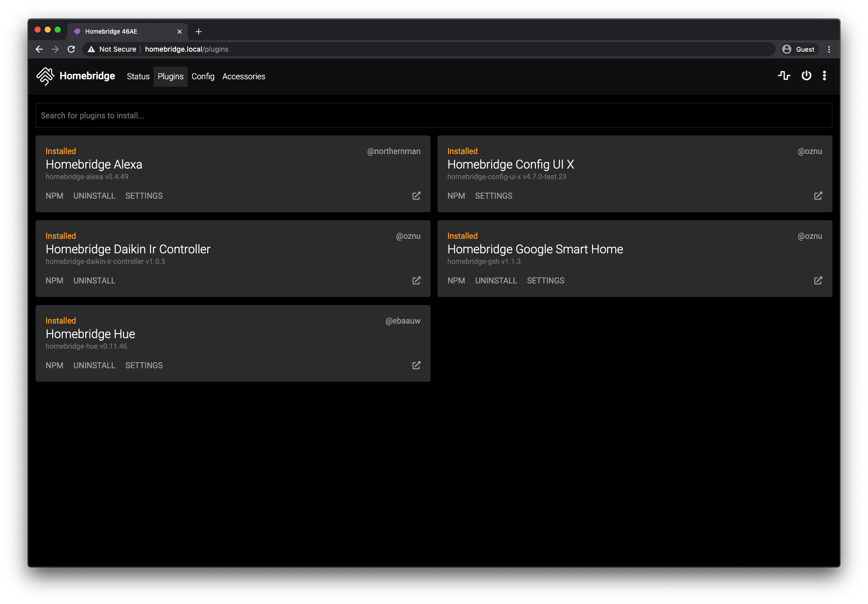Screen dimensions: 868x604
Task: Open Settings for Homebridge Hue
Action: coord(144,365)
